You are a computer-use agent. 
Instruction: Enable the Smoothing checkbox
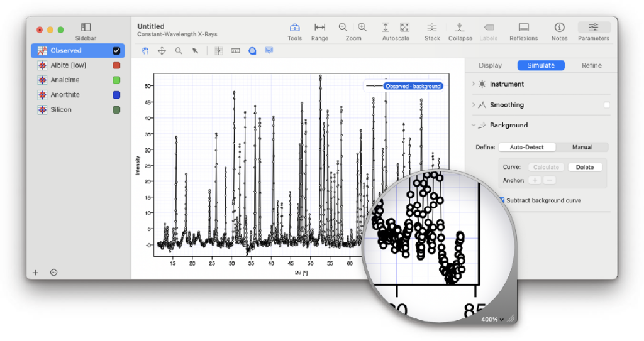(607, 105)
